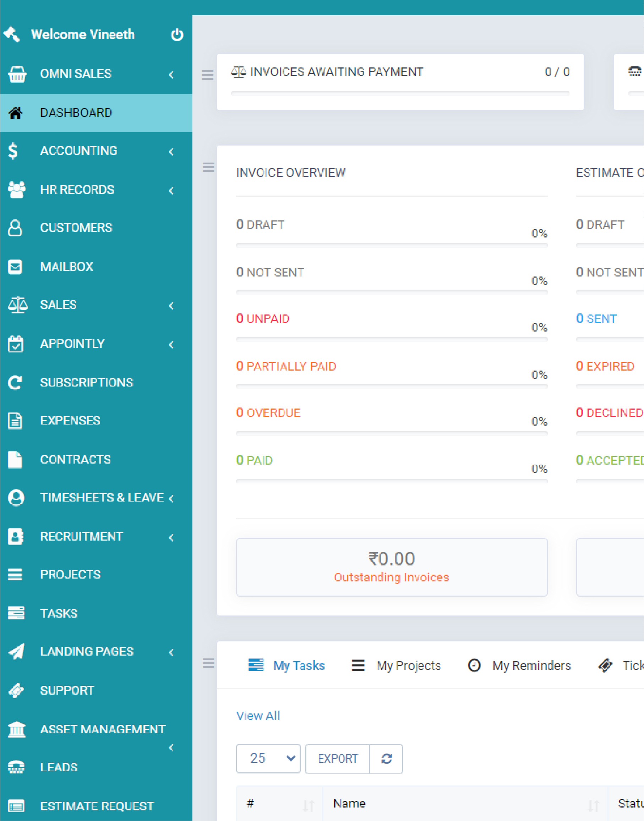Click the Support ticket icon
Screen dimensions: 644x821
[16, 690]
